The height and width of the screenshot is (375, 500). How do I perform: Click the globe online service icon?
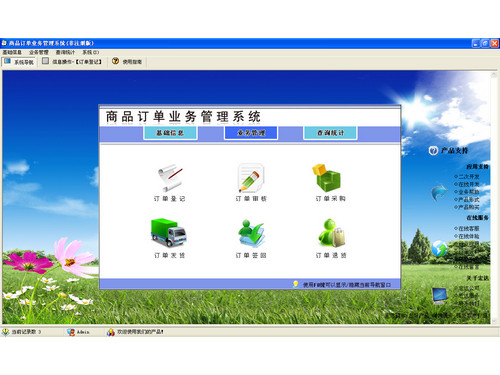pos(439,248)
